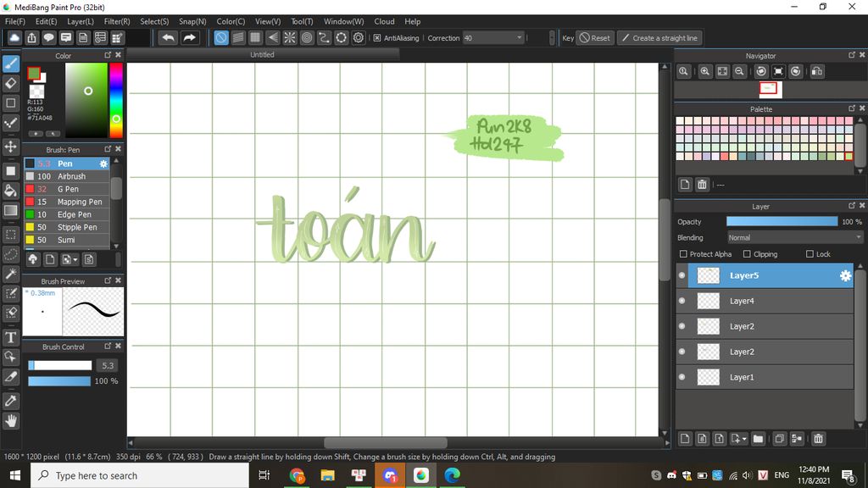Enable crisscross grid snap
The width and height of the screenshot is (868, 488).
255,37
